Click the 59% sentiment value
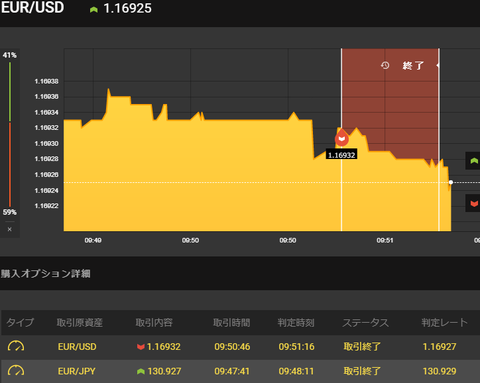Screen dimensions: 480x383 pyautogui.click(x=10, y=212)
